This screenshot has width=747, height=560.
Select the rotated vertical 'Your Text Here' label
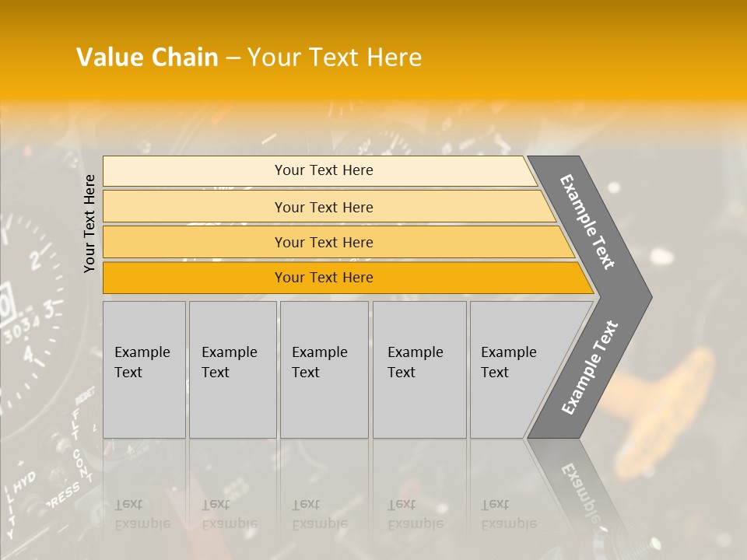pos(89,223)
